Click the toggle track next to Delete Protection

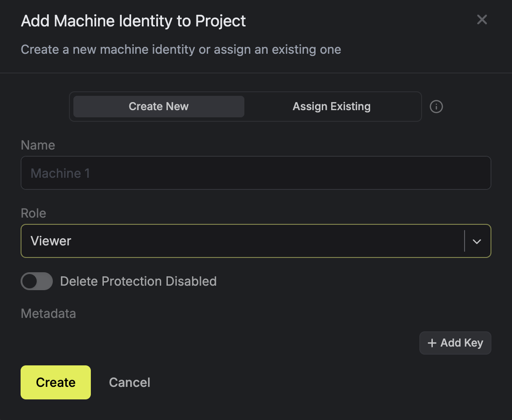[x=36, y=281]
